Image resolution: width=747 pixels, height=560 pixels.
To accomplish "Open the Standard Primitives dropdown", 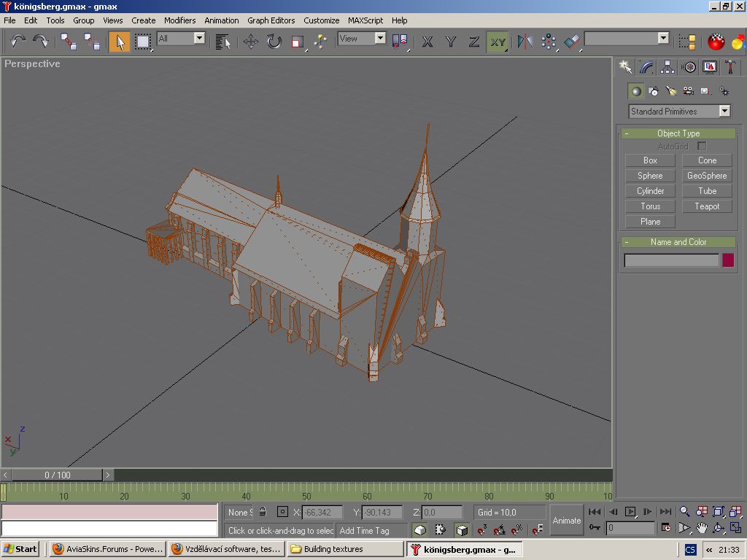I will click(724, 112).
